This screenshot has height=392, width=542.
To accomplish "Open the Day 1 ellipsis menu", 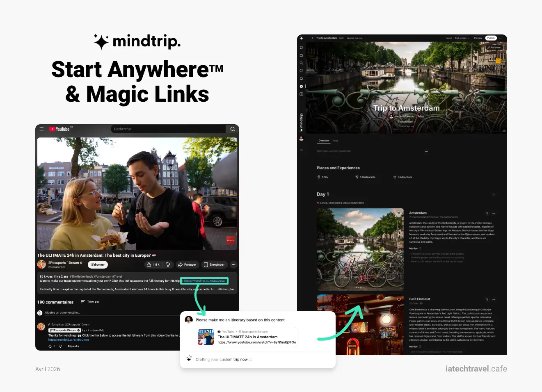I will [x=494, y=194].
